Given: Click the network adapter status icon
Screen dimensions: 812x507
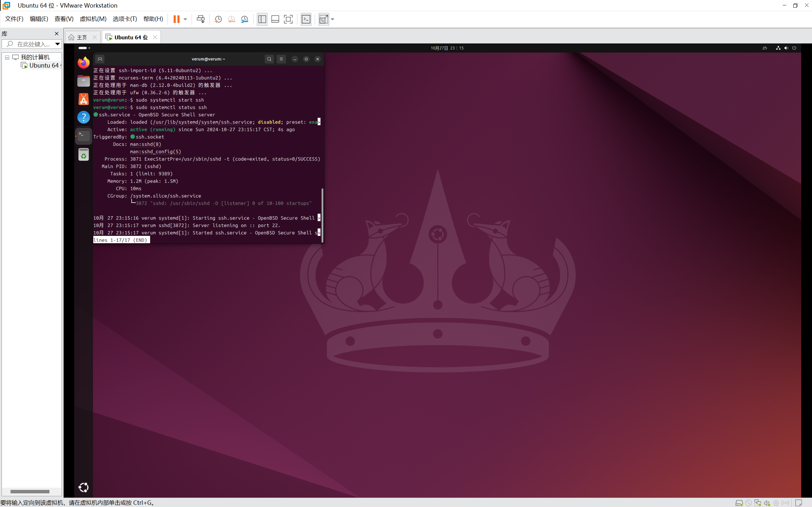Looking at the screenshot, I should point(758,503).
